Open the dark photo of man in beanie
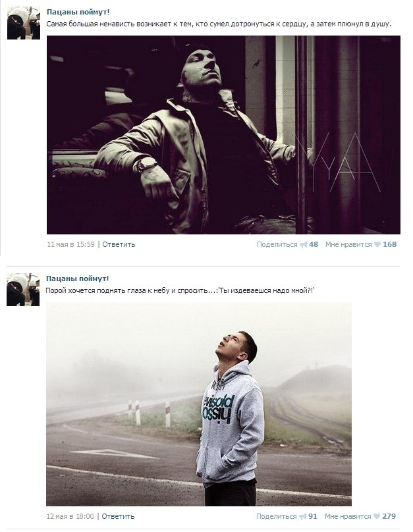Image resolution: width=413 pixels, height=532 pixels. click(x=223, y=135)
